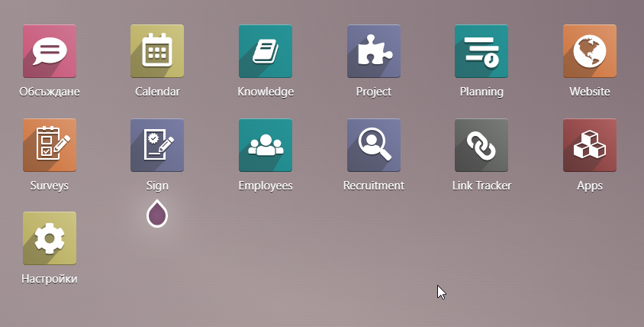This screenshot has width=644, height=327.
Task: Launch the Link Tracker app
Action: pyautogui.click(x=481, y=145)
